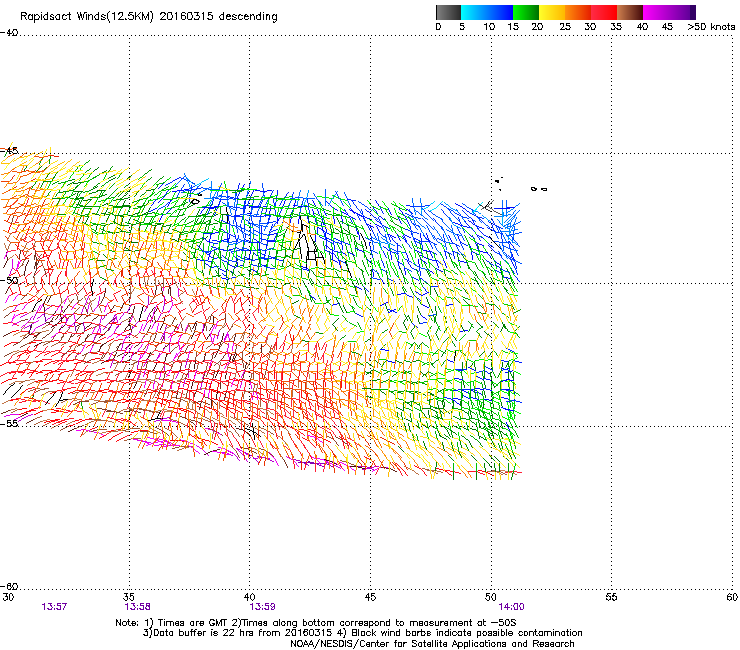This screenshot has width=740, height=650.
Task: Select the legend value "30" under the color bar
Action: coord(590,27)
